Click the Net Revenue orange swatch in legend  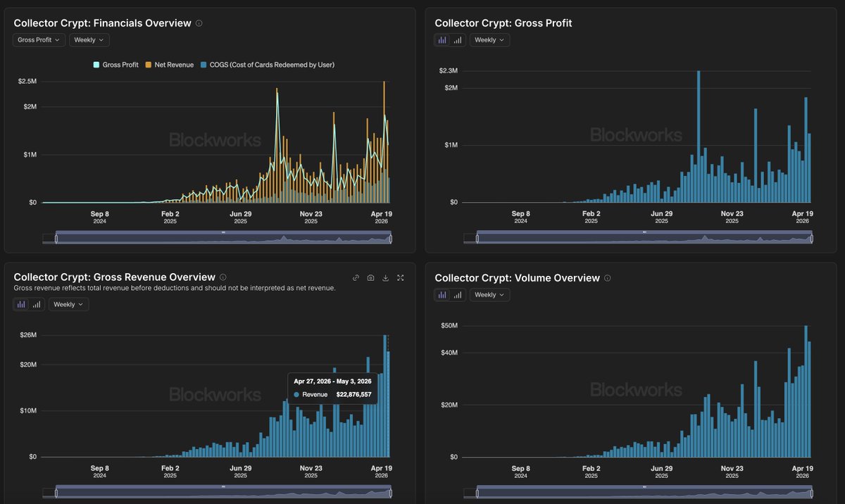149,65
